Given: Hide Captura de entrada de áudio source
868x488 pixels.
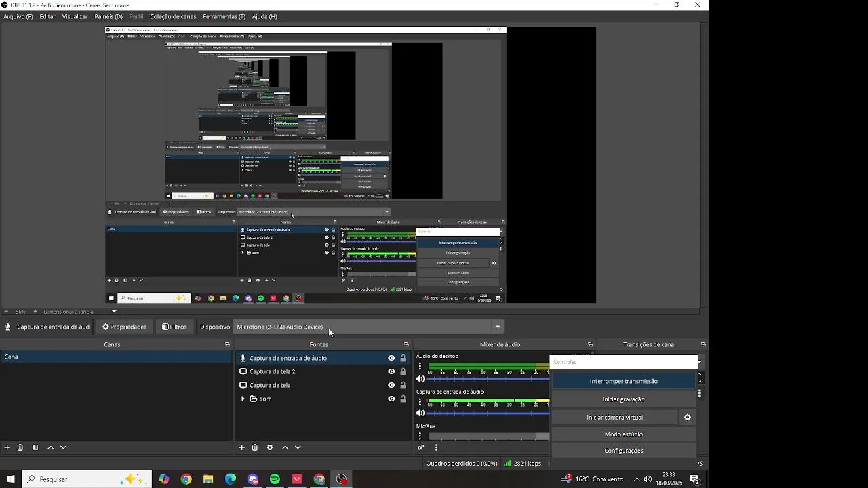Looking at the screenshot, I should [391, 358].
